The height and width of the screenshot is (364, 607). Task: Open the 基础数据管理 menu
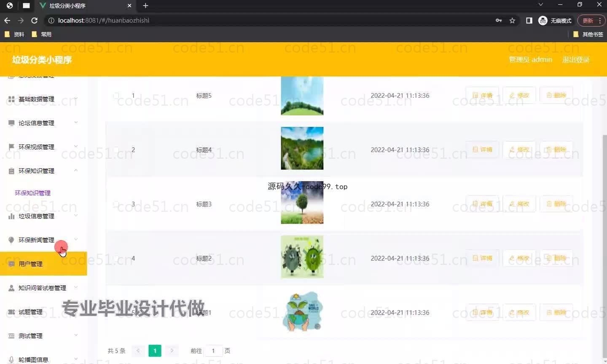[x=43, y=99]
